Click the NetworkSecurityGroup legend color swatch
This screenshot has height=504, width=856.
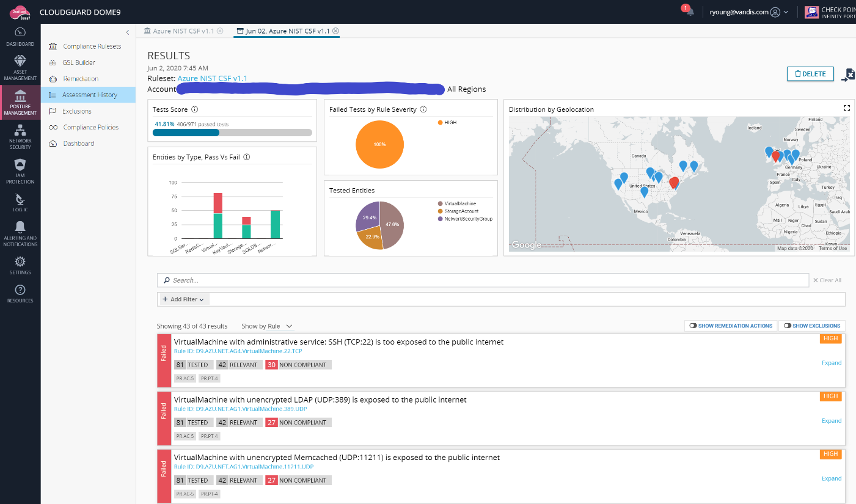440,219
